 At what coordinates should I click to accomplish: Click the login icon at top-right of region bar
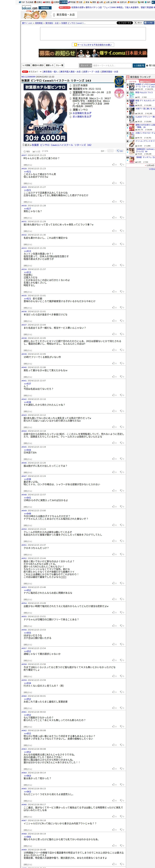(x=153, y=2)
